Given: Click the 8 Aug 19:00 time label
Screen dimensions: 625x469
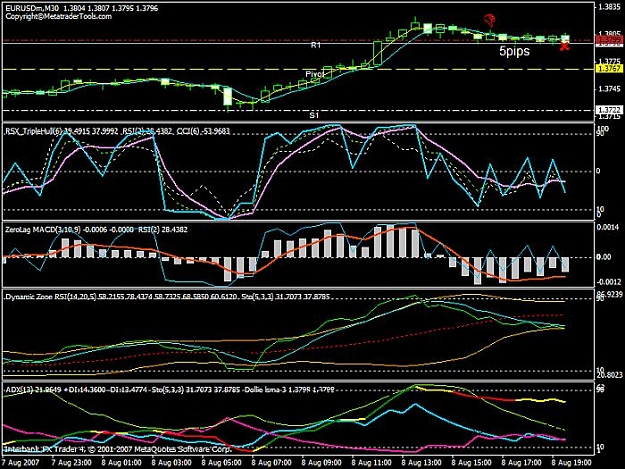Looking at the screenshot, I should click(571, 463).
